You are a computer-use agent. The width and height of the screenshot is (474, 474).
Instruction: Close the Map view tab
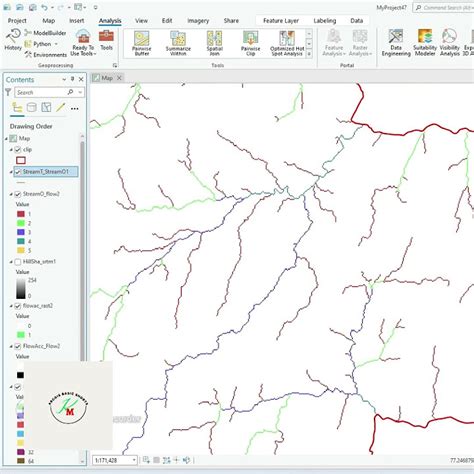pyautogui.click(x=119, y=78)
